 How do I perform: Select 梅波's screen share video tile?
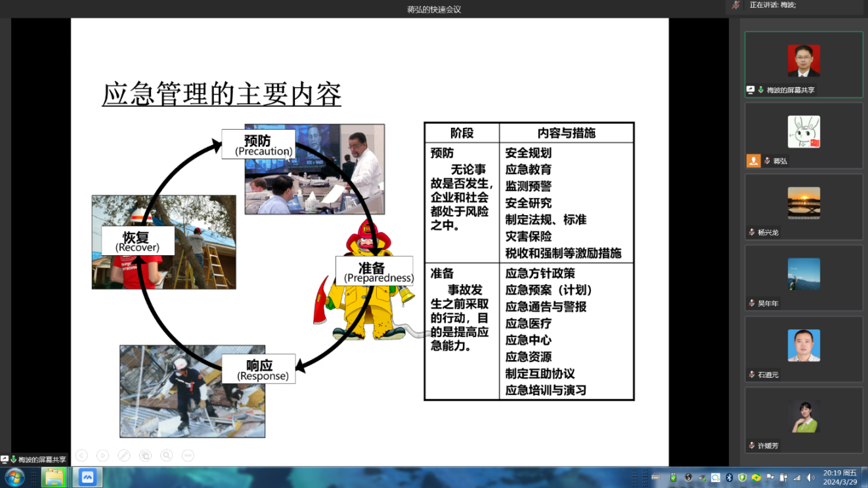pos(804,65)
